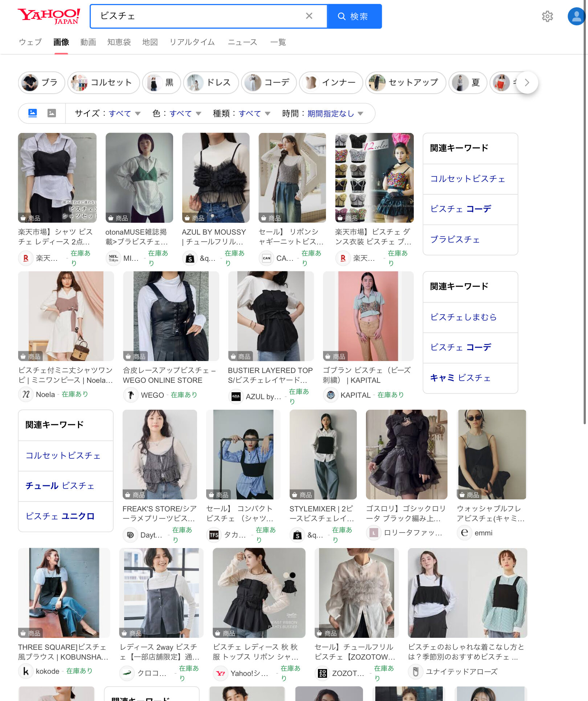Select the ブラ suggestion chip

pyautogui.click(x=42, y=82)
